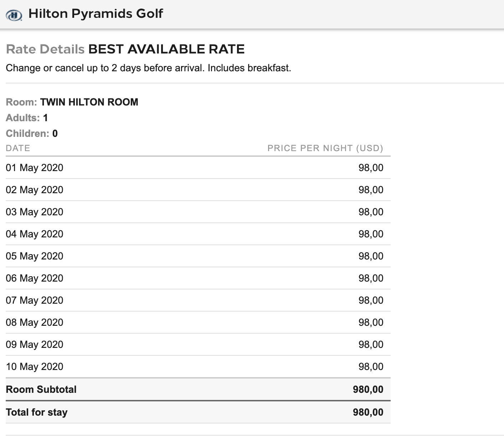Click the Adults count value
This screenshot has height=442, width=504.
pos(45,118)
